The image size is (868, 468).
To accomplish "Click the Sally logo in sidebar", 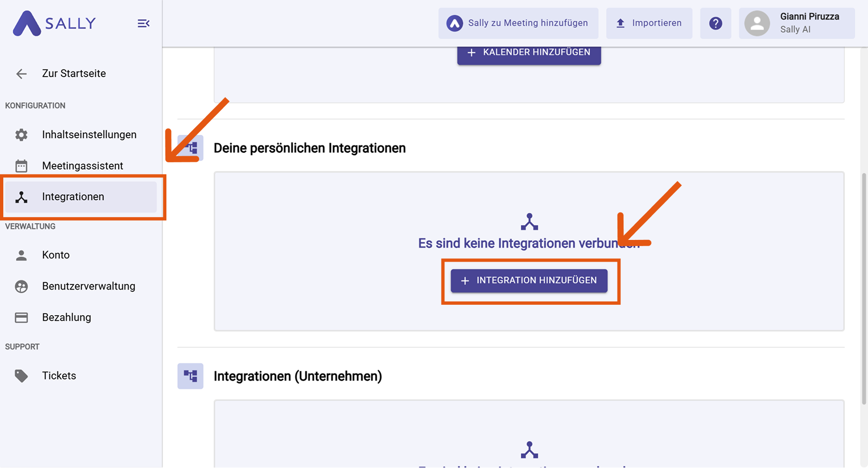I will coord(54,23).
